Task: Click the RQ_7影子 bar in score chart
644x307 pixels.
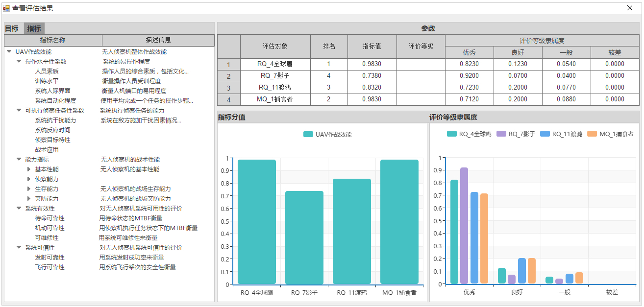Action: tap(304, 237)
